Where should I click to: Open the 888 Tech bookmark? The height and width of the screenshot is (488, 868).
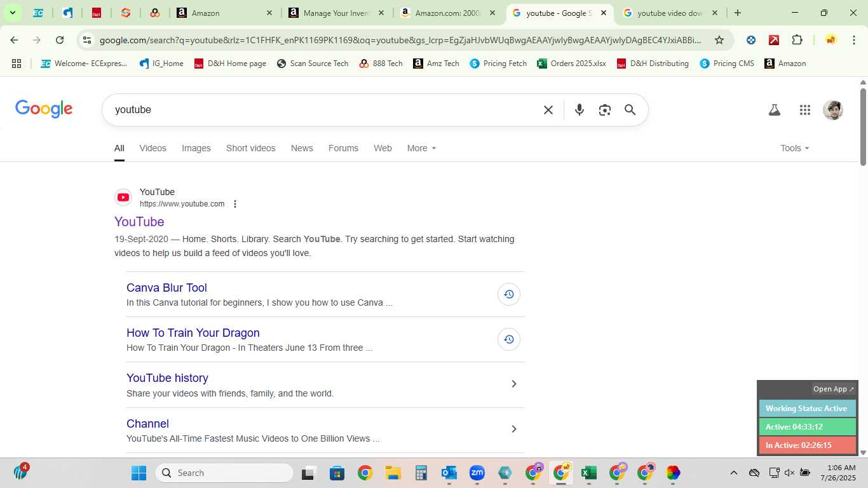pos(381,64)
